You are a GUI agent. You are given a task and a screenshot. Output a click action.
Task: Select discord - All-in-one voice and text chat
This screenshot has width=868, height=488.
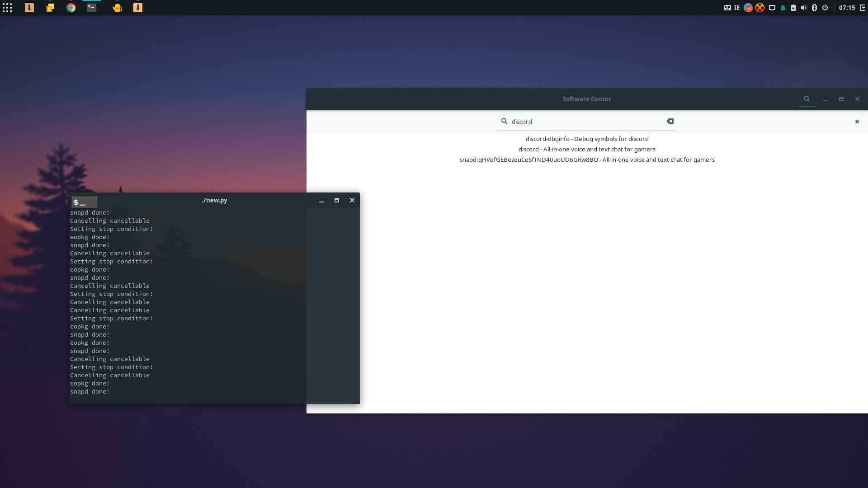point(587,149)
